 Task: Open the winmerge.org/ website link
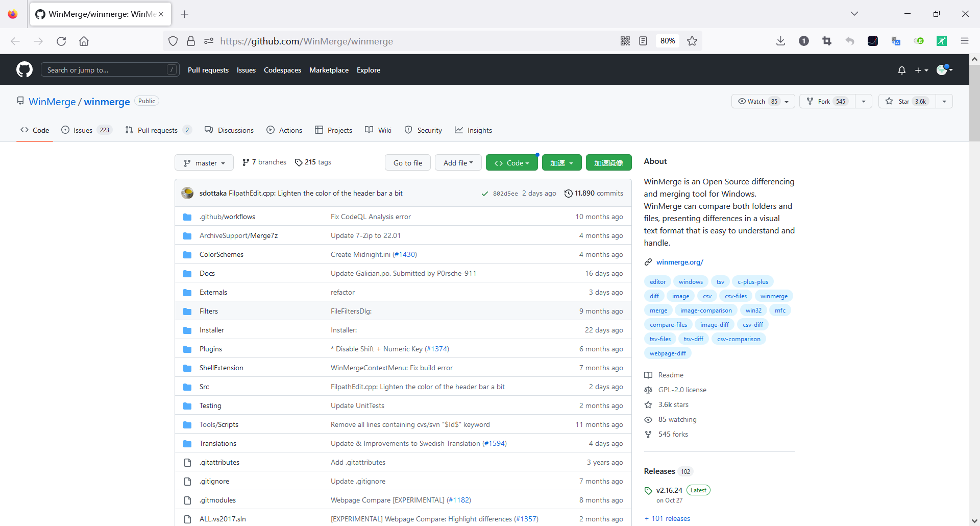(x=680, y=262)
